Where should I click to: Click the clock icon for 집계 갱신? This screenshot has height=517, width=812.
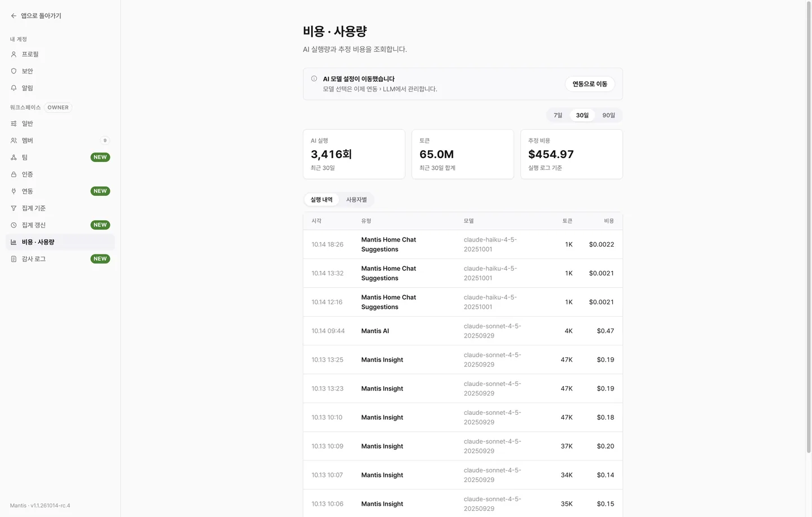[14, 225]
